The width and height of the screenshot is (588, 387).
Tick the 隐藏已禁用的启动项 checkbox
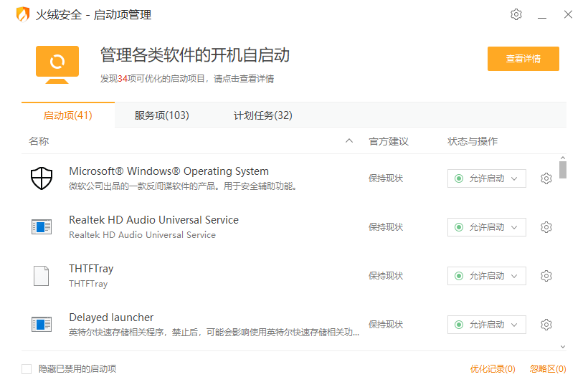(27, 369)
